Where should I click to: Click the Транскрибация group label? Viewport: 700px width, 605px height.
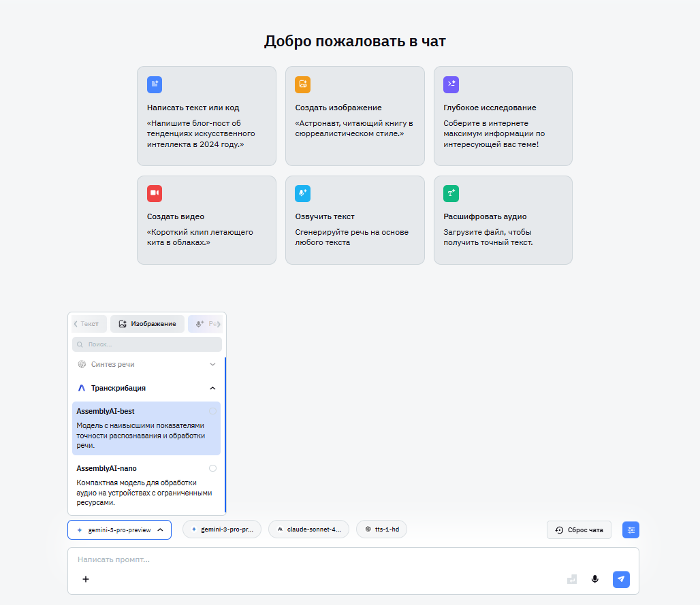click(118, 388)
